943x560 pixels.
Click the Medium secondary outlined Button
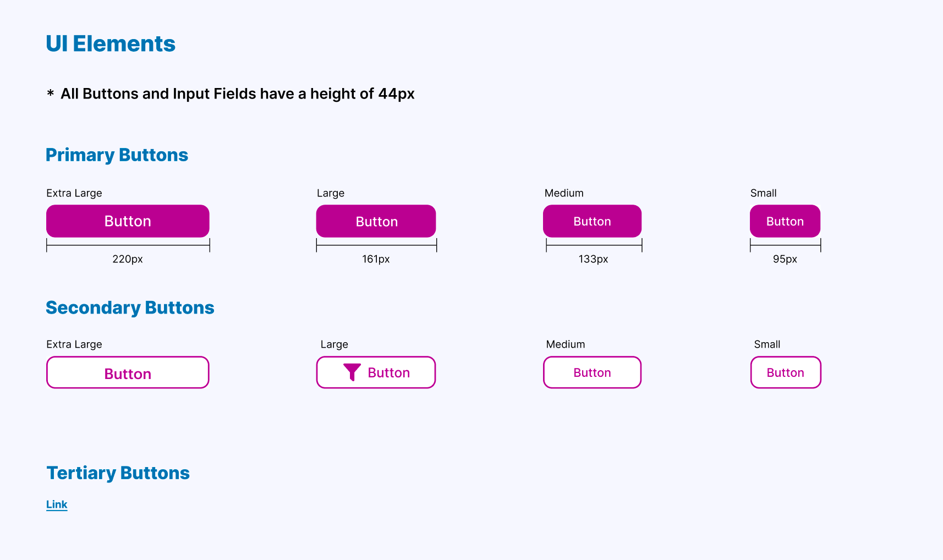593,372
